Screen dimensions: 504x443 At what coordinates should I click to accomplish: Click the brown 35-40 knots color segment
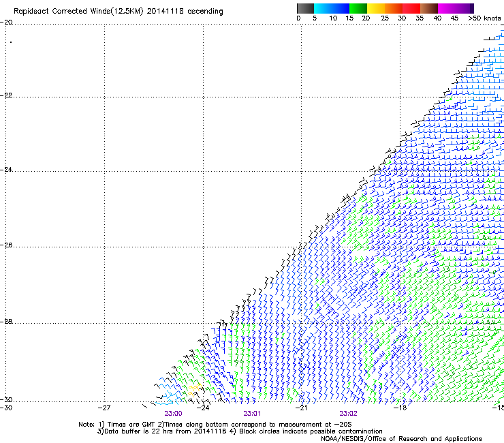[x=429, y=8]
